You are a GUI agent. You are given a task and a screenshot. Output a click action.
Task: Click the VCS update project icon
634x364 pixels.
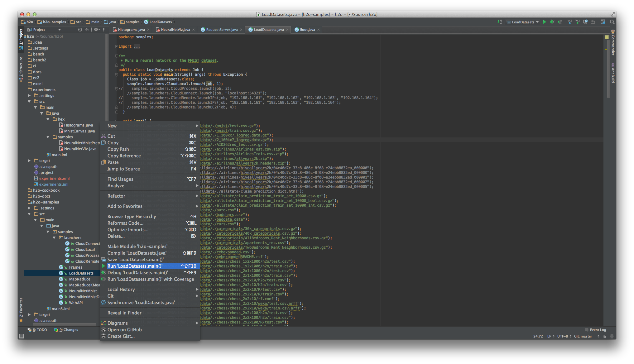569,22
